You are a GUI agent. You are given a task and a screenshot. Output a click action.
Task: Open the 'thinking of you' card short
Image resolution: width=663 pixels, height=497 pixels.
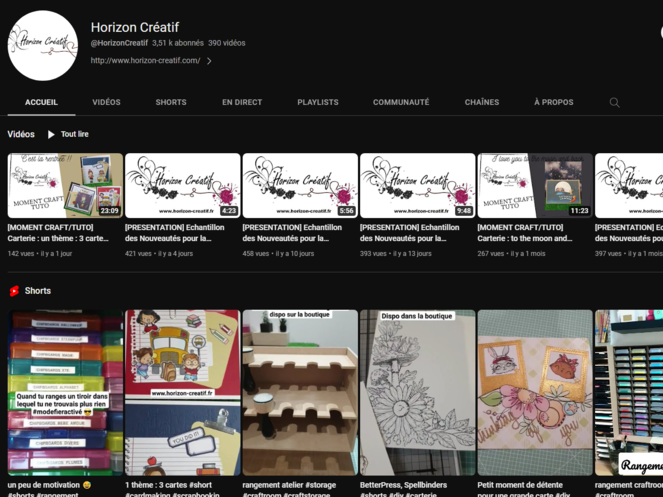[535, 393]
